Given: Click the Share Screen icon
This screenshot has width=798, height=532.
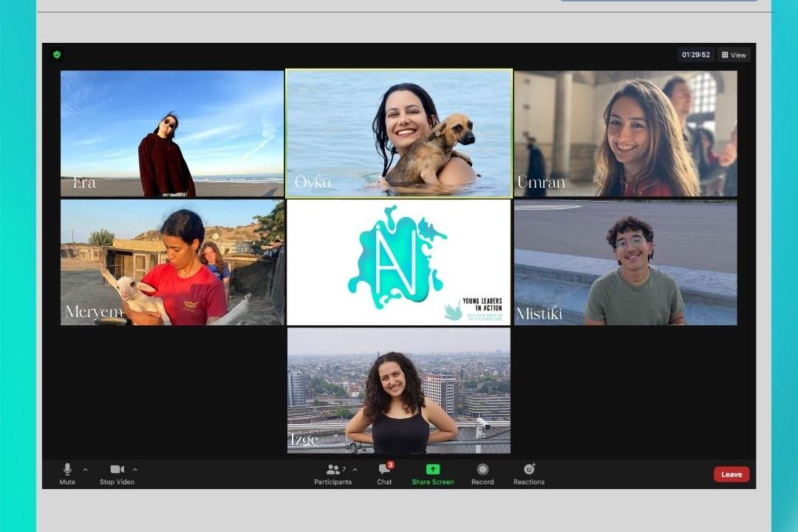Looking at the screenshot, I should 433,474.
